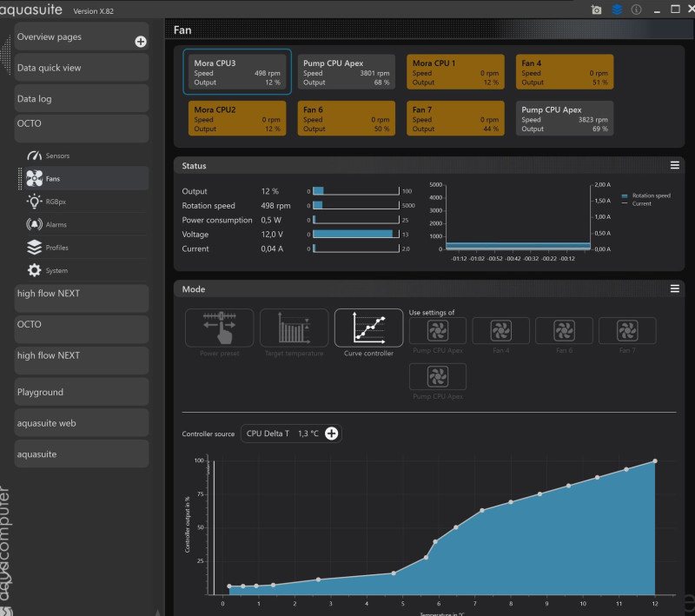Open the Data log section
This screenshot has width=695, height=616.
click(x=82, y=98)
